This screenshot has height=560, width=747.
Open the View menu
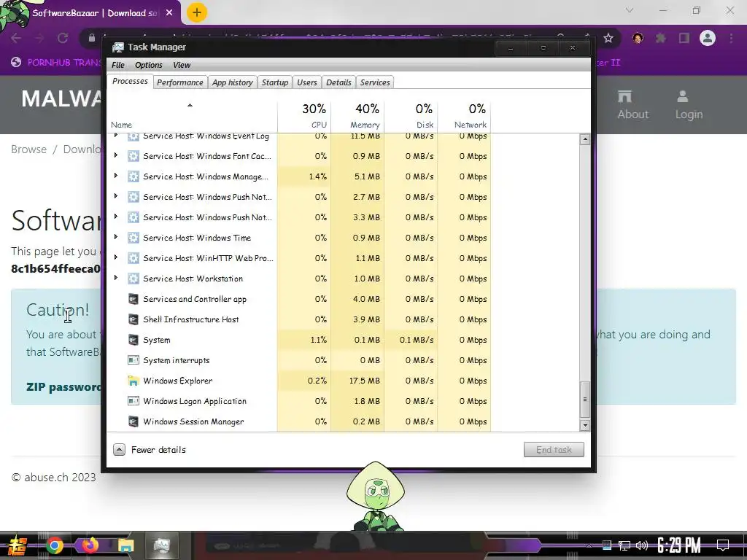[182, 65]
